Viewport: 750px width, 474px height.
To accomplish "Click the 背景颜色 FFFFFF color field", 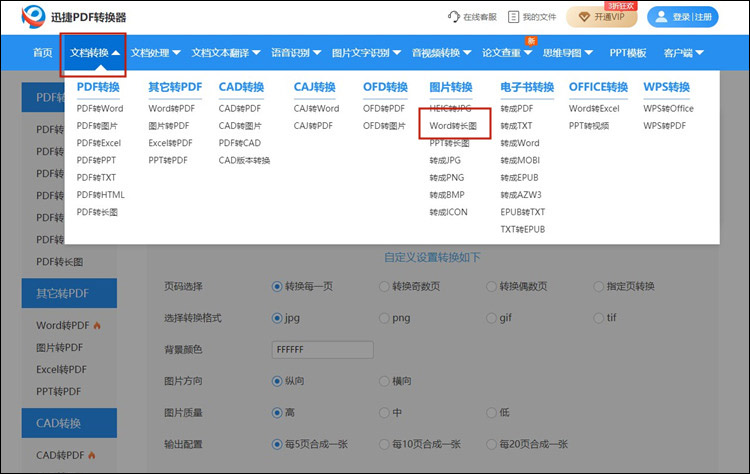I will click(322, 350).
